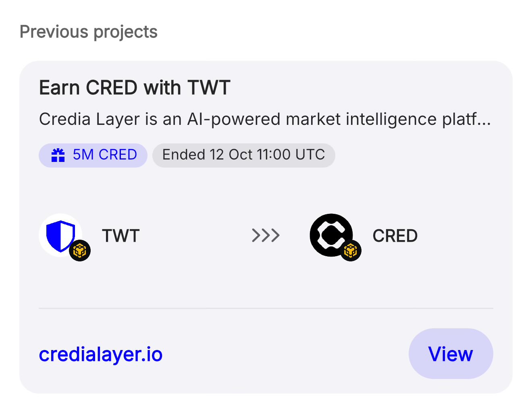This screenshot has width=532, height=404.
Task: Click the gift icon in reward badge
Action: 58,155
